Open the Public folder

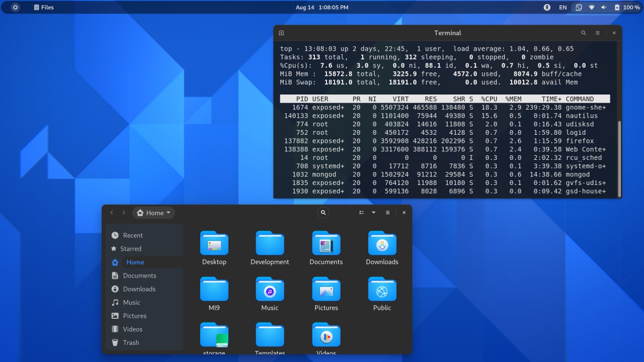382,290
